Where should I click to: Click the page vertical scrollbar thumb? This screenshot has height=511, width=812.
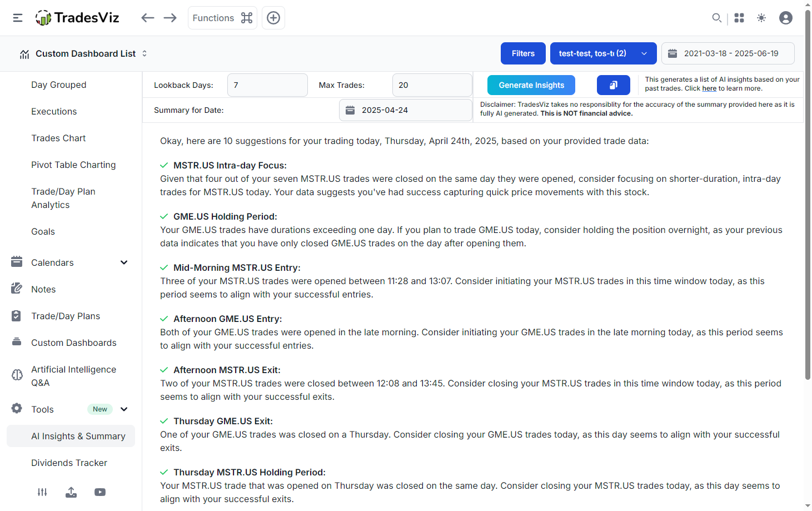click(x=808, y=195)
